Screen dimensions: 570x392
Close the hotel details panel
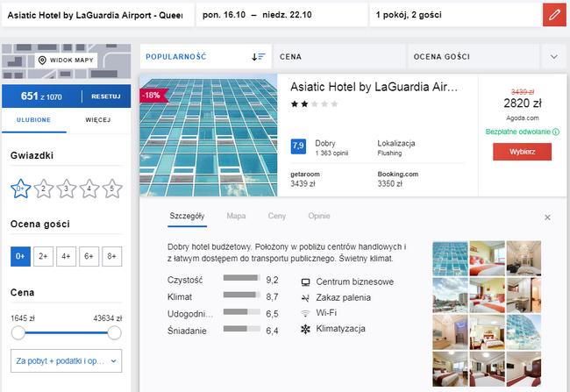[547, 217]
